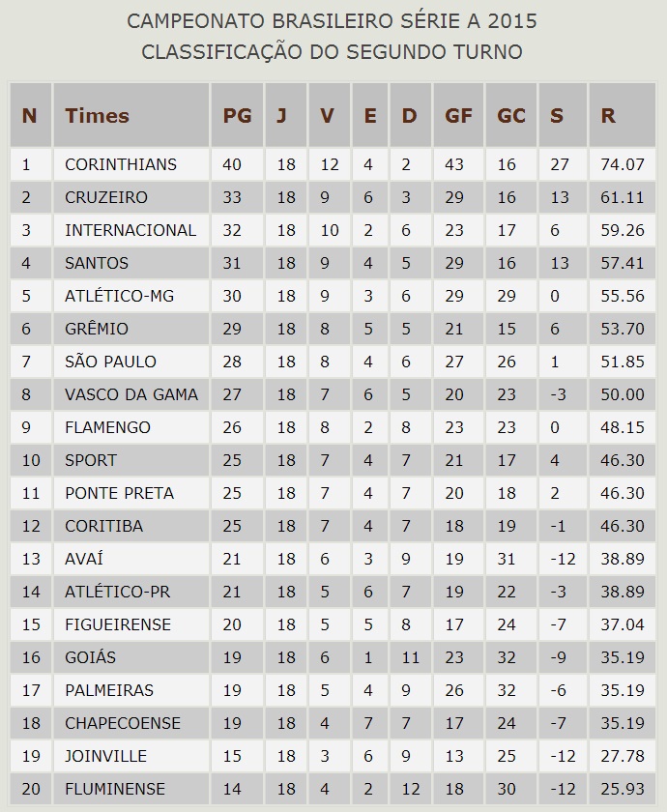Click the FLUMINENSE team name
Viewport: 667px width, 812px height.
115,789
